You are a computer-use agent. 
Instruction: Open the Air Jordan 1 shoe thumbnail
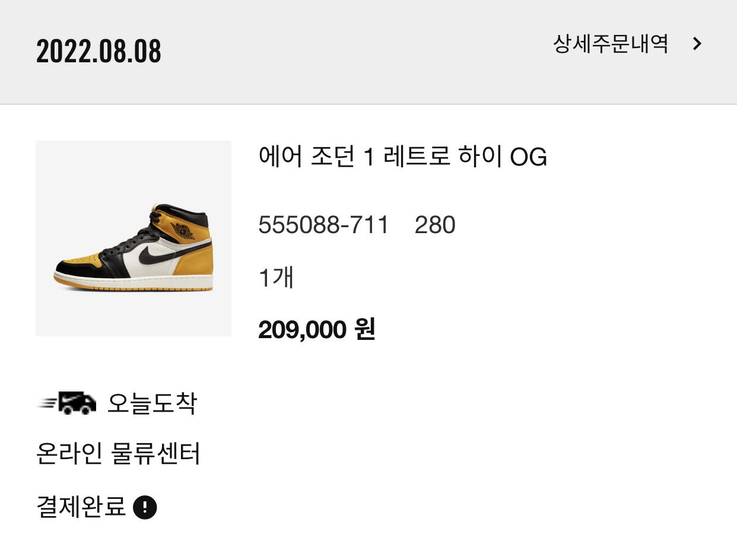pyautogui.click(x=134, y=238)
